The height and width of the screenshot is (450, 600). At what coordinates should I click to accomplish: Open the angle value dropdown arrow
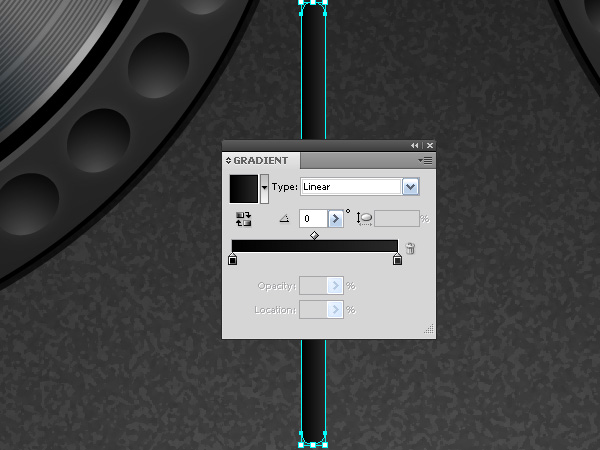(x=336, y=218)
